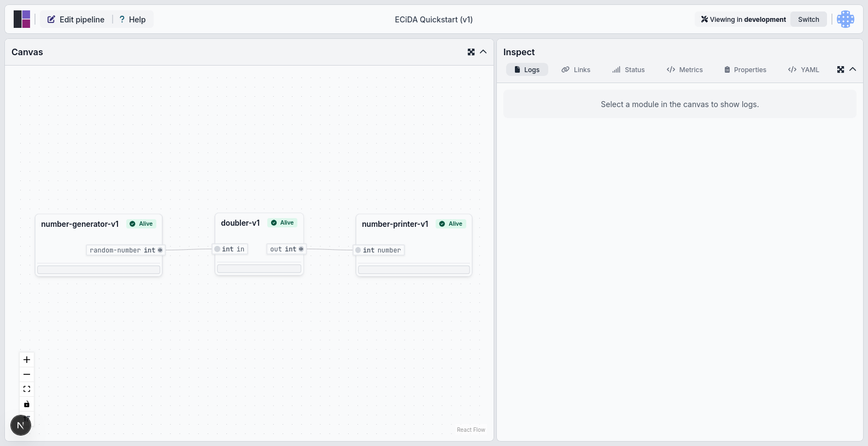The width and height of the screenshot is (868, 446).
Task: Fit the canvas view to pipeline
Action: 27,389
